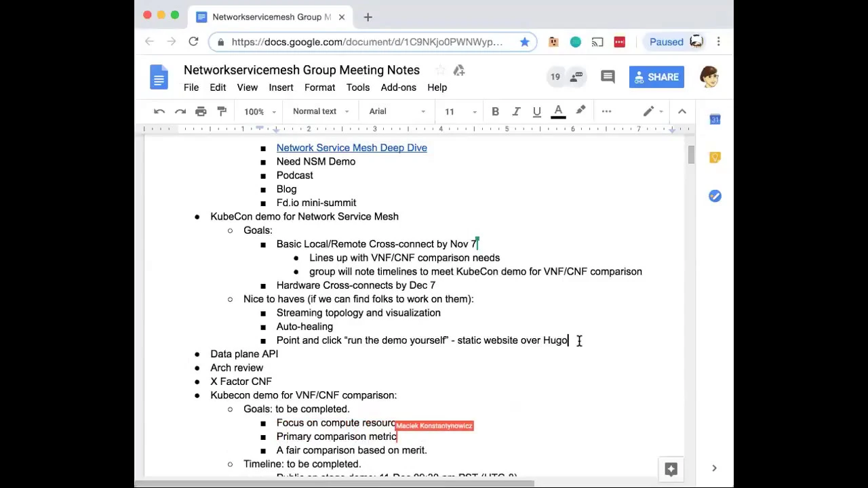Toggle Bold formatting

(x=495, y=111)
